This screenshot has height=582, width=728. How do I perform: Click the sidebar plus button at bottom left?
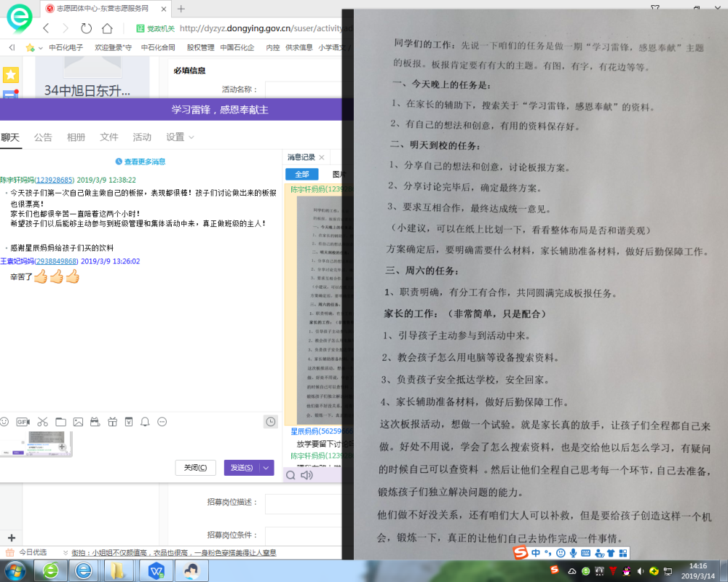12,538
